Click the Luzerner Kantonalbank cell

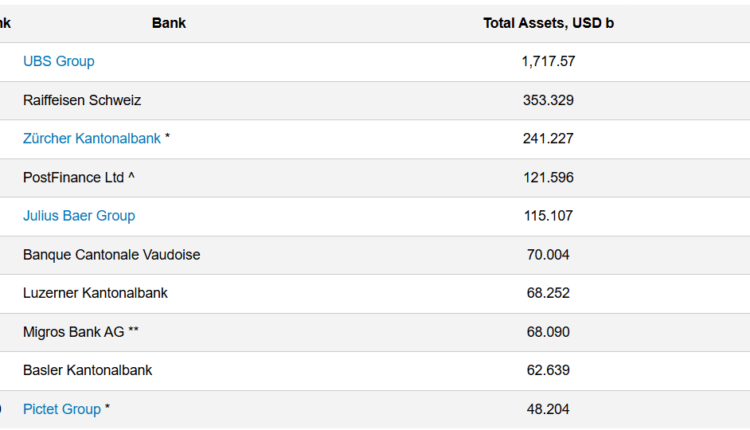click(x=95, y=293)
